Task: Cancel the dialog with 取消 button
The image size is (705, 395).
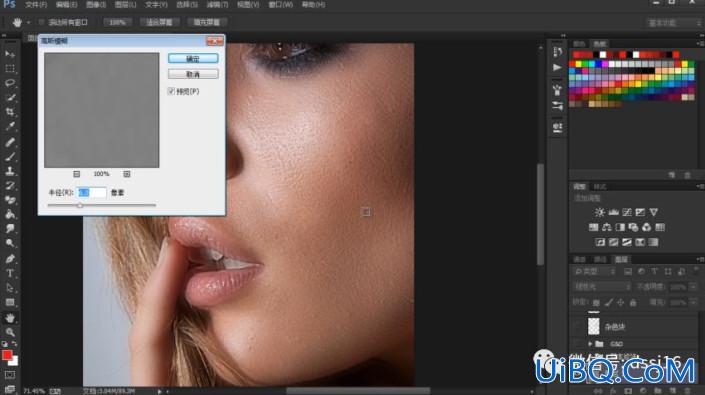Action: tap(193, 74)
